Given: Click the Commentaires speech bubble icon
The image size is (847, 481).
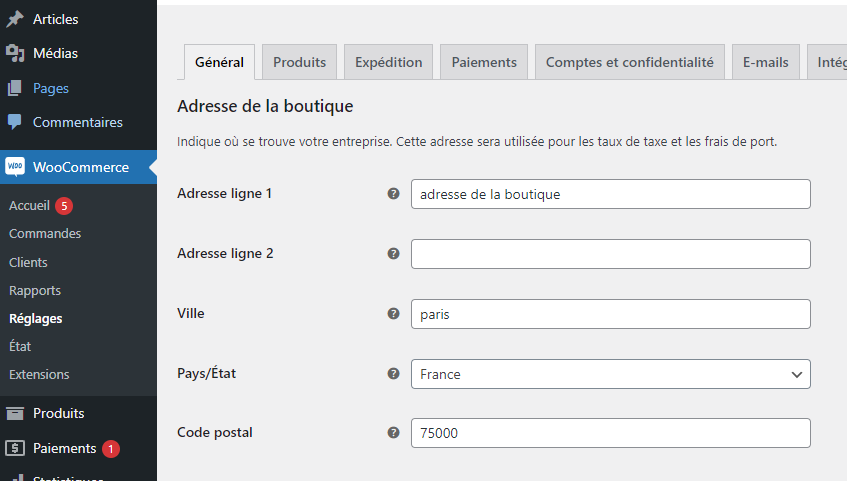Looking at the screenshot, I should (15, 122).
